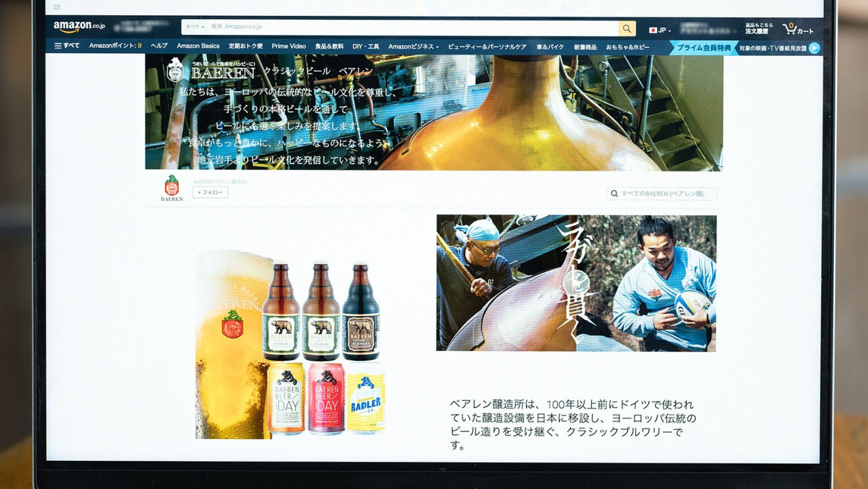Click the orange search magnifier icon

626,28
